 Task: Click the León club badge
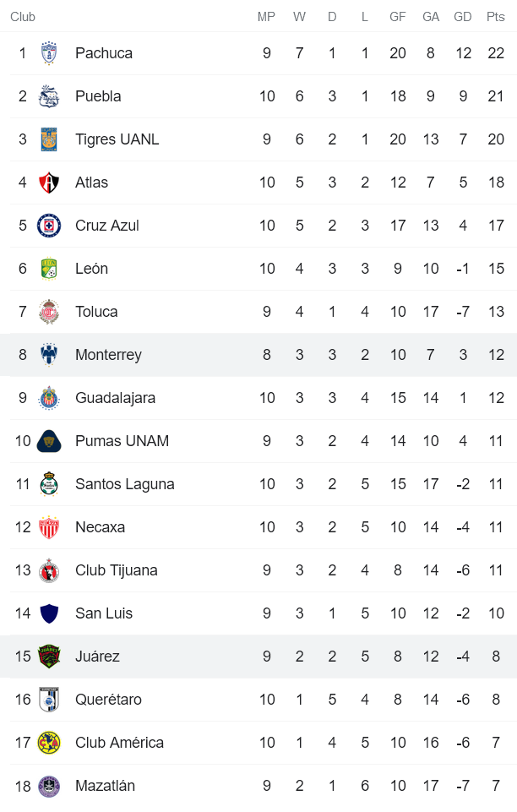[x=50, y=268]
